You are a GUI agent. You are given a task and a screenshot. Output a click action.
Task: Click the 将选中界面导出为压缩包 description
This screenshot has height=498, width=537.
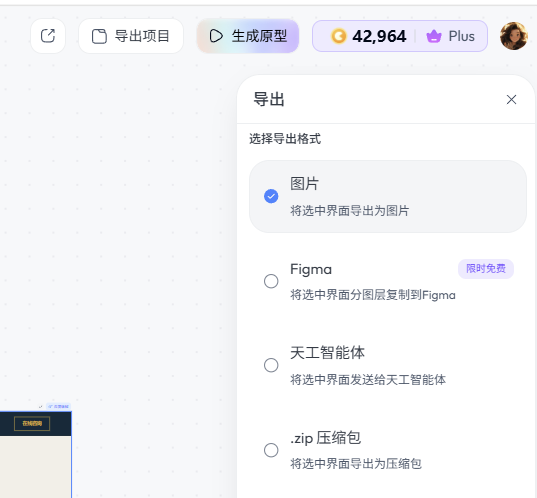point(356,464)
